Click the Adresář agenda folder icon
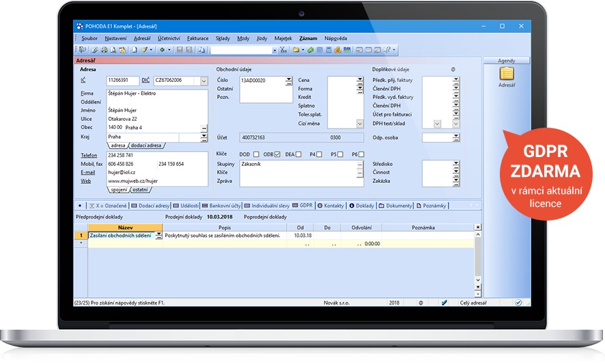The height and width of the screenshot is (364, 605). coord(506,74)
